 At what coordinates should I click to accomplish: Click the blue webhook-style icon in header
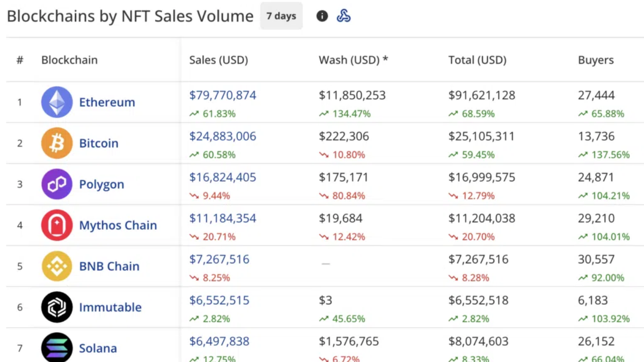click(x=343, y=16)
